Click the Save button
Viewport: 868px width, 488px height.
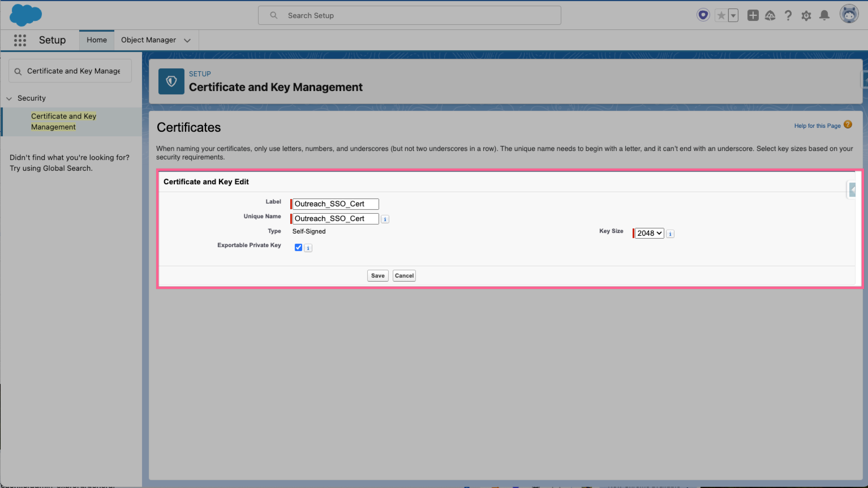[377, 275]
